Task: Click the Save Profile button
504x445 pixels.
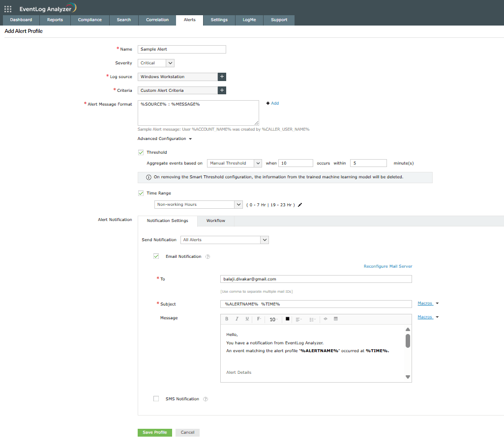Action: tap(154, 433)
